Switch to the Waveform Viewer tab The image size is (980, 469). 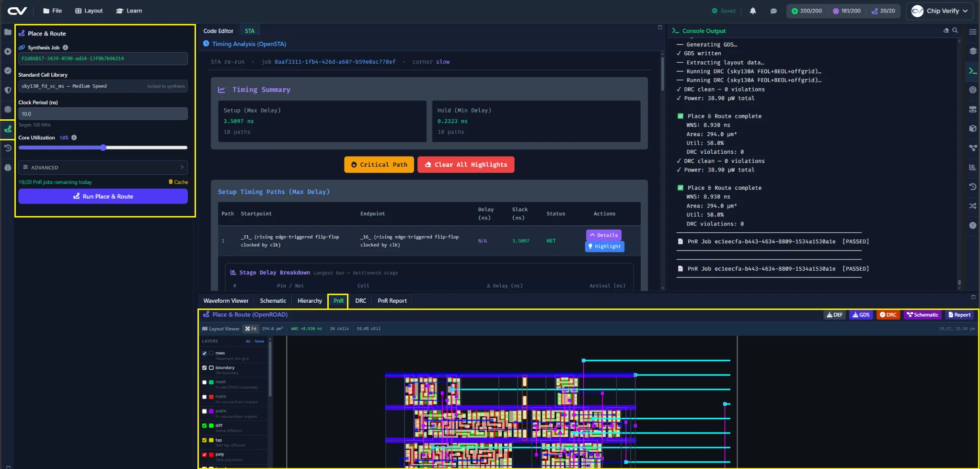click(226, 301)
